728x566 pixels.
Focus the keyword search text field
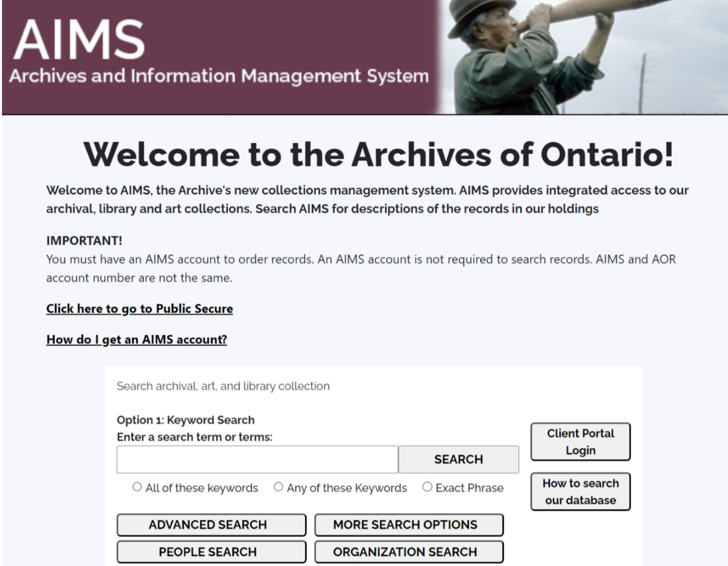[x=257, y=459]
